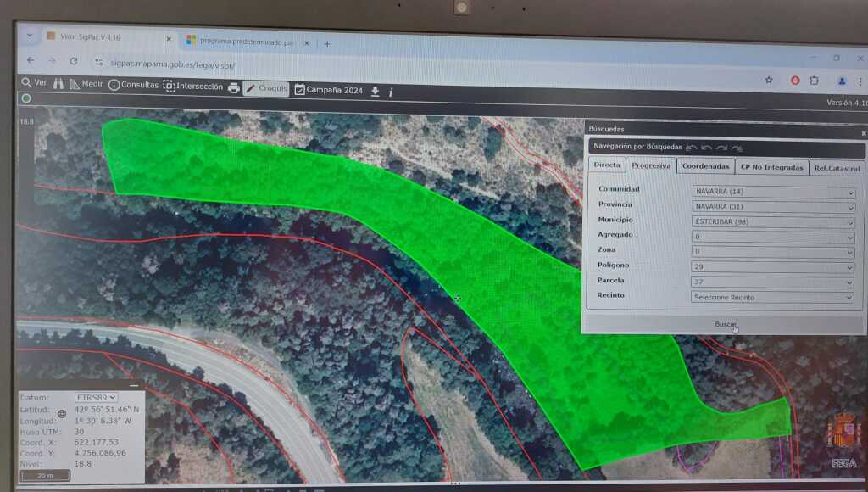Screen dimensions: 868x492
Task: Toggle the green circle status indicator
Action: (26, 98)
